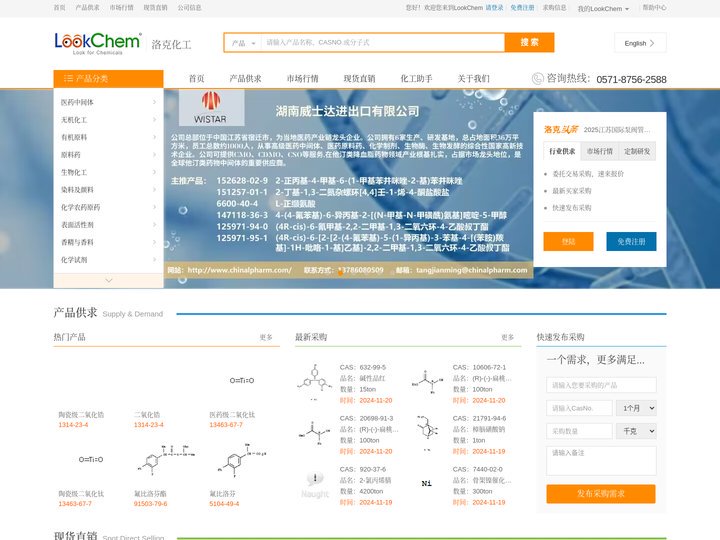Focus the 请输入您要采购的产品 field

tap(601, 385)
